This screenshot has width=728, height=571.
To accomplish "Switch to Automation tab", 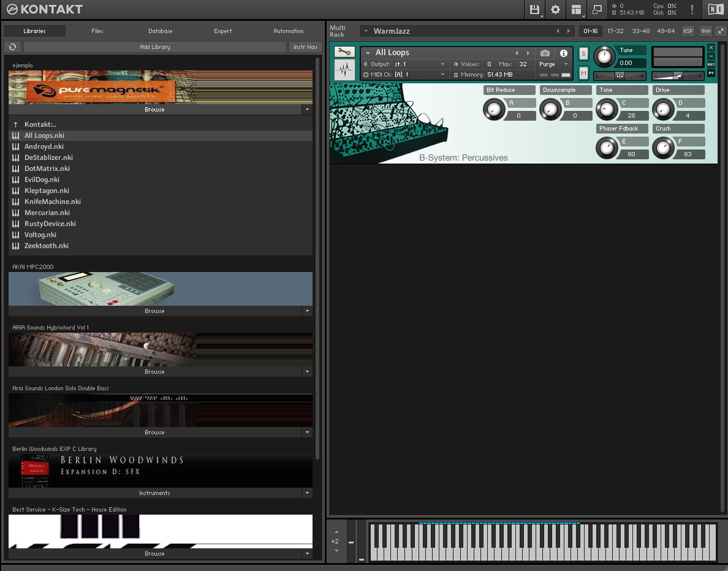I will pyautogui.click(x=289, y=31).
